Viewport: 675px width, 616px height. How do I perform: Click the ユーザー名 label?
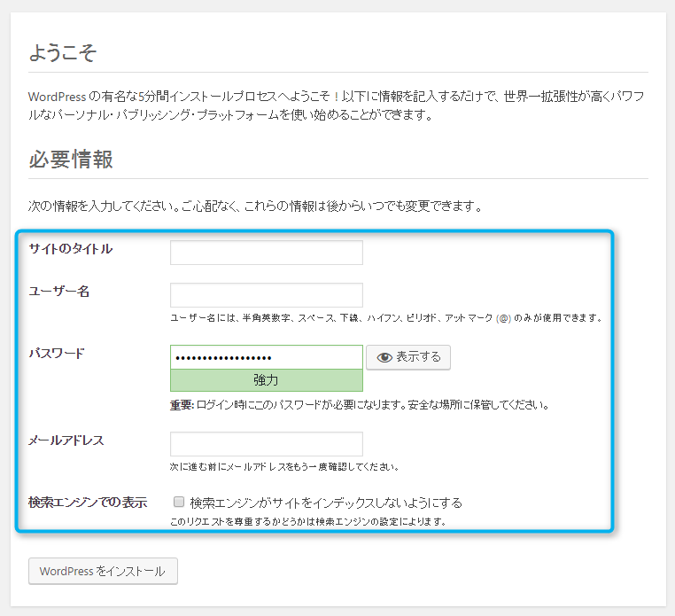click(59, 292)
